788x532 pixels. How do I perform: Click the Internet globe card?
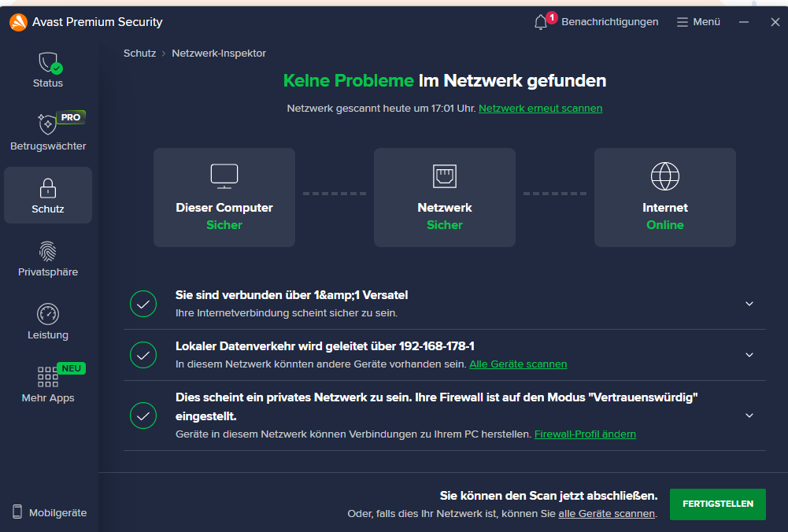pyautogui.click(x=665, y=198)
